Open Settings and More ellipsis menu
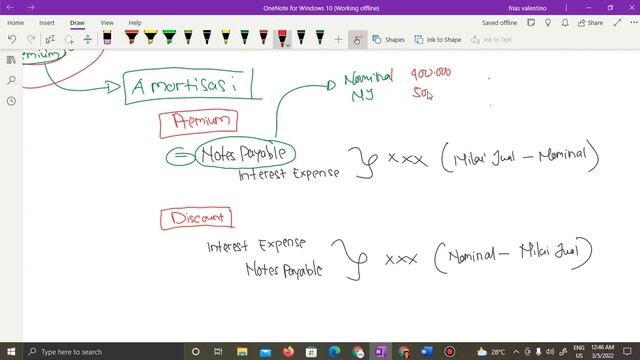640x360 pixels. pyautogui.click(x=633, y=23)
